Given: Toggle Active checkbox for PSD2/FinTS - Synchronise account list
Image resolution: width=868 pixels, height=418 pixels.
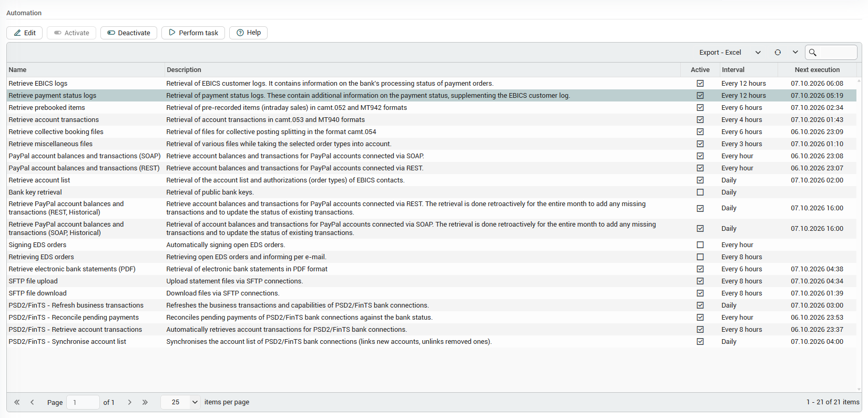Looking at the screenshot, I should 700,341.
